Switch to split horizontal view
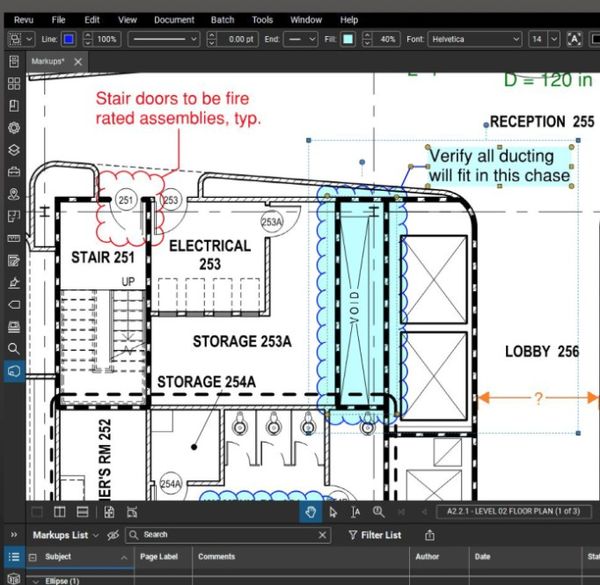This screenshot has width=600, height=585. [82, 512]
